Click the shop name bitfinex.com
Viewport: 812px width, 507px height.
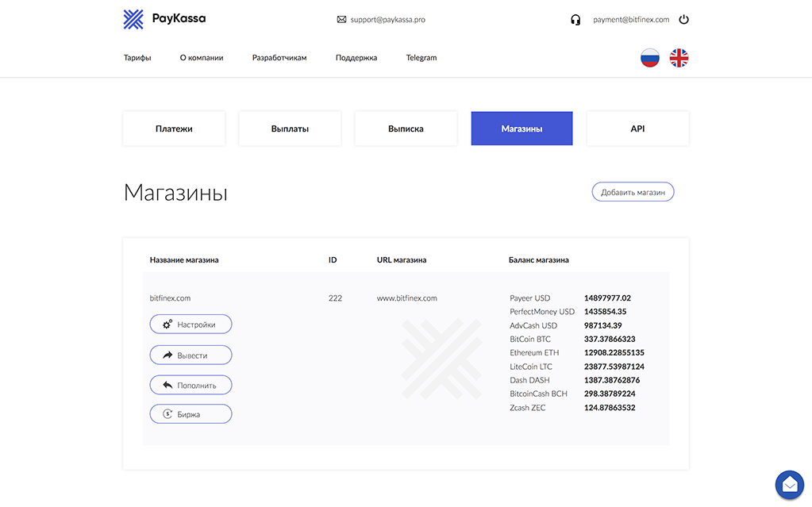click(170, 298)
